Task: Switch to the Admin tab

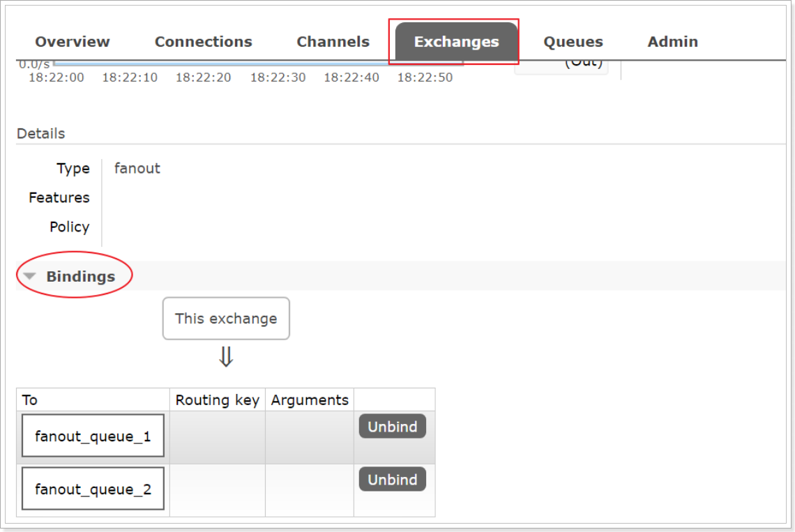Action: pos(672,42)
